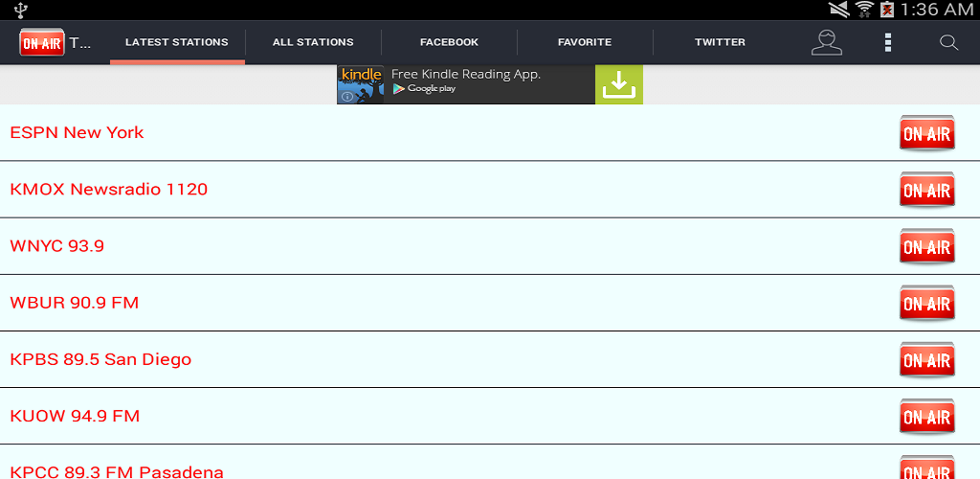Viewport: 980px width, 479px height.
Task: Tap ON AIR button for KMOX Newsradio 1120
Action: pyautogui.click(x=926, y=190)
